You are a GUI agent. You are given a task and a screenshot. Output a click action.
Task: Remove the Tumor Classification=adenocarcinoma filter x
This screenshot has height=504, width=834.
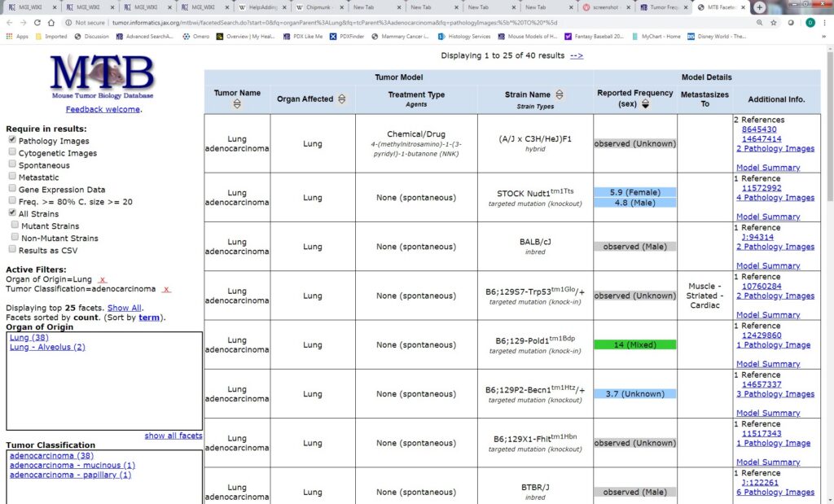click(166, 289)
